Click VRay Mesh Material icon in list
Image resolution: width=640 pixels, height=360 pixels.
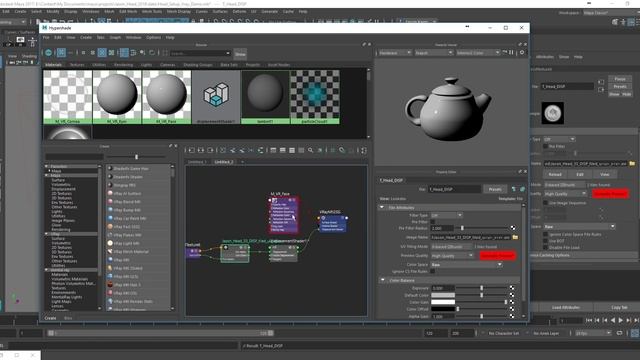(110, 251)
